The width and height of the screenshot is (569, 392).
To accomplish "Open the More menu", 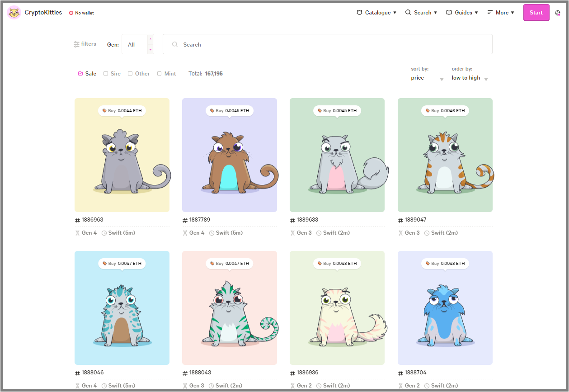I will tap(501, 13).
